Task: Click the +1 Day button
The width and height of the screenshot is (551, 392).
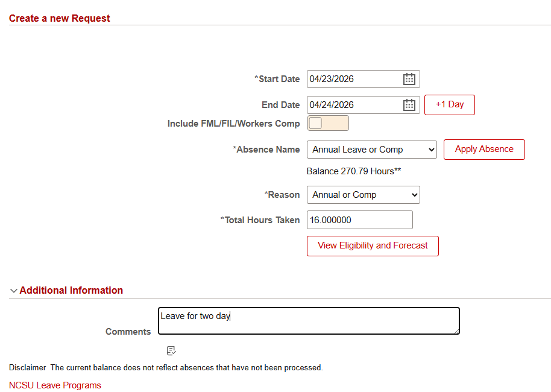Action: click(450, 105)
